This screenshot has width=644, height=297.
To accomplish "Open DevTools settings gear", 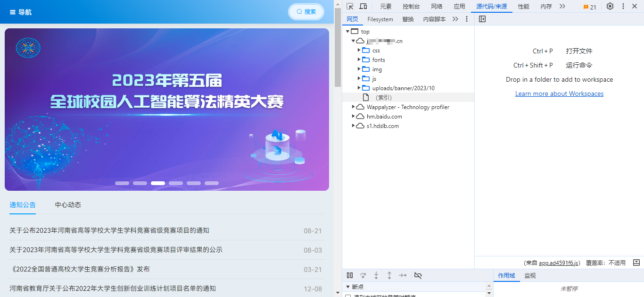I will 610,6.
